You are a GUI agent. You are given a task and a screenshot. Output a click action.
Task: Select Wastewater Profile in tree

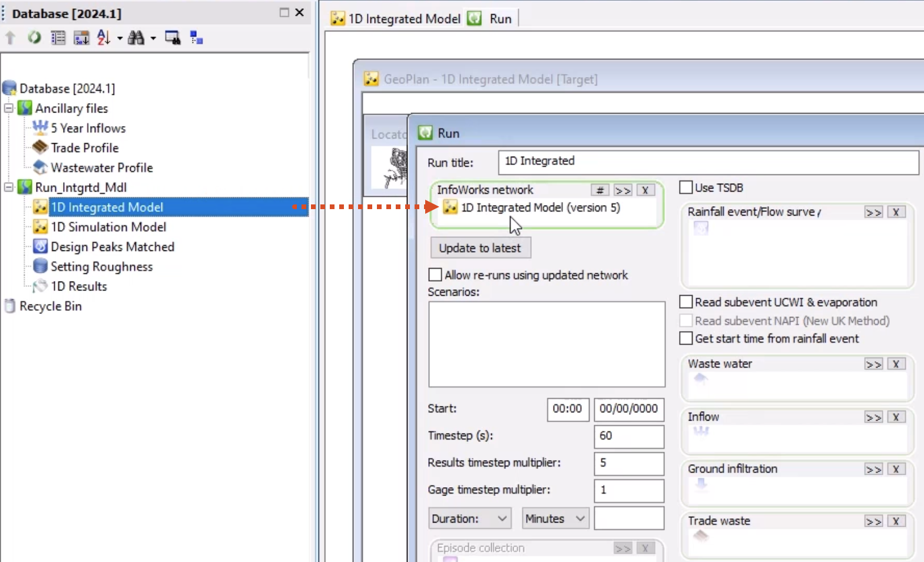click(x=102, y=168)
